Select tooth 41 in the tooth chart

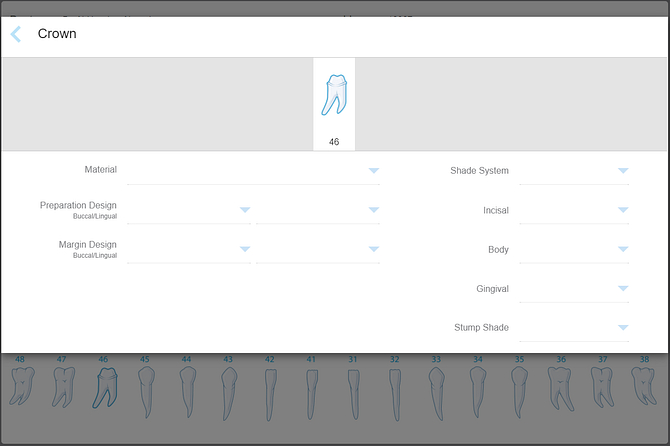[311, 390]
